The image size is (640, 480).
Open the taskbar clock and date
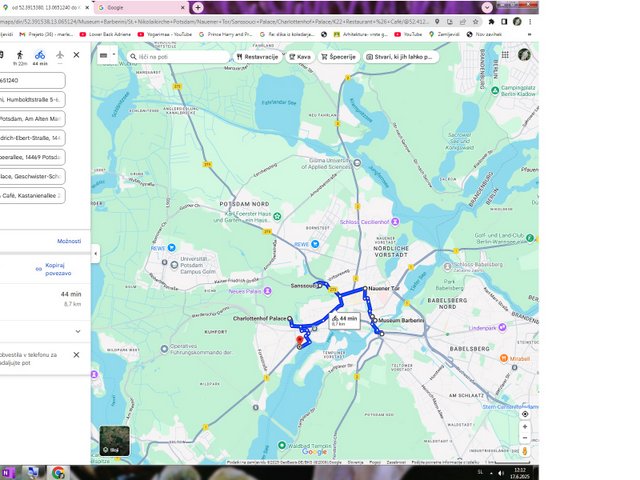coord(520,473)
